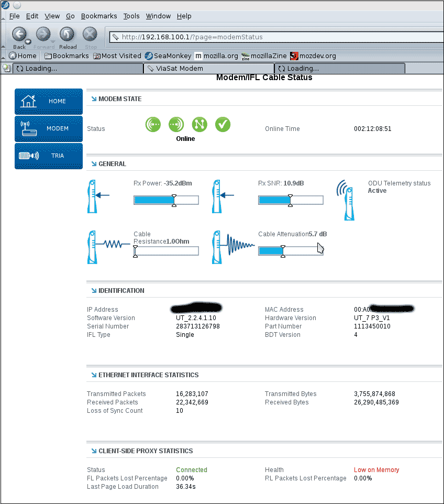
Task: Collapse the ETHERNET INTERFACE STATISTICS section arrow
Action: pos(94,375)
